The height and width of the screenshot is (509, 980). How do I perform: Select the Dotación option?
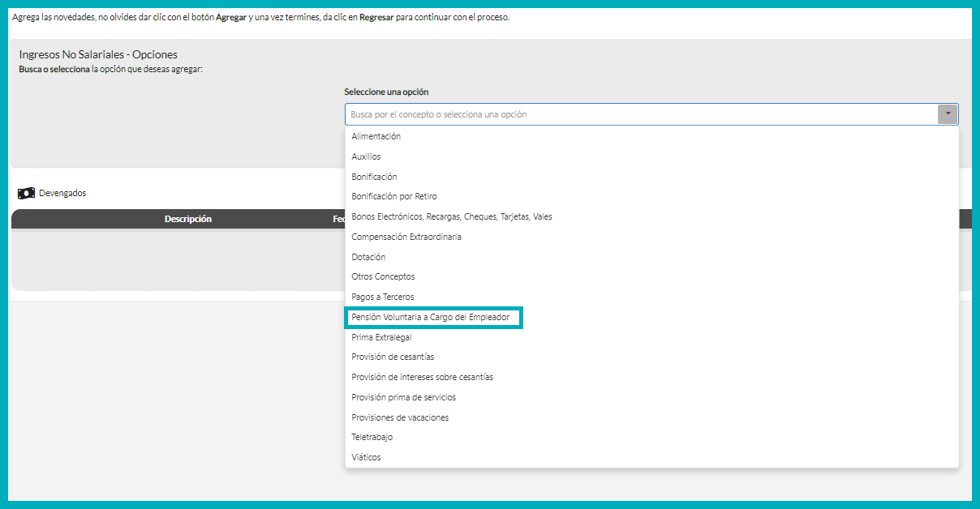coord(651,257)
